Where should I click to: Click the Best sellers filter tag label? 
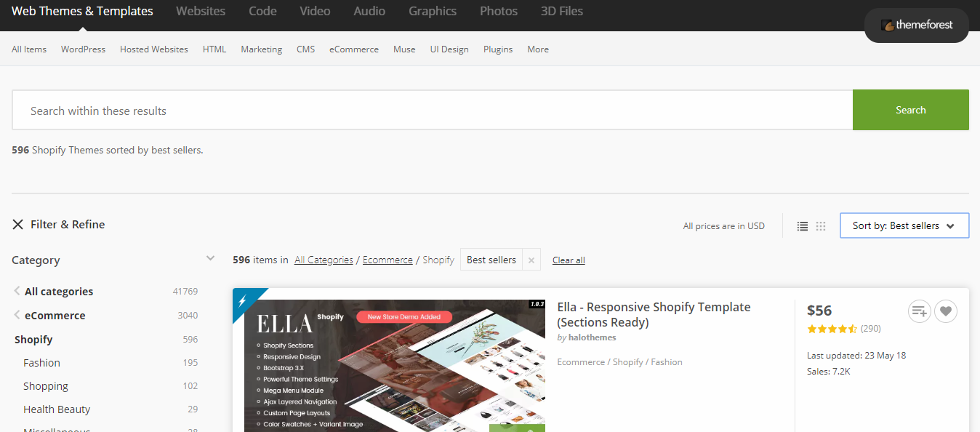[491, 260]
